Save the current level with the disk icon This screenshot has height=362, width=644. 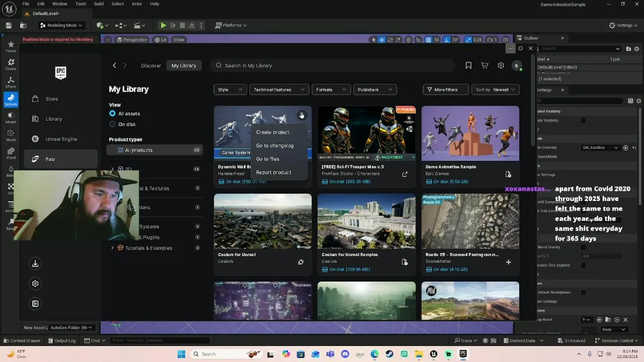9,25
